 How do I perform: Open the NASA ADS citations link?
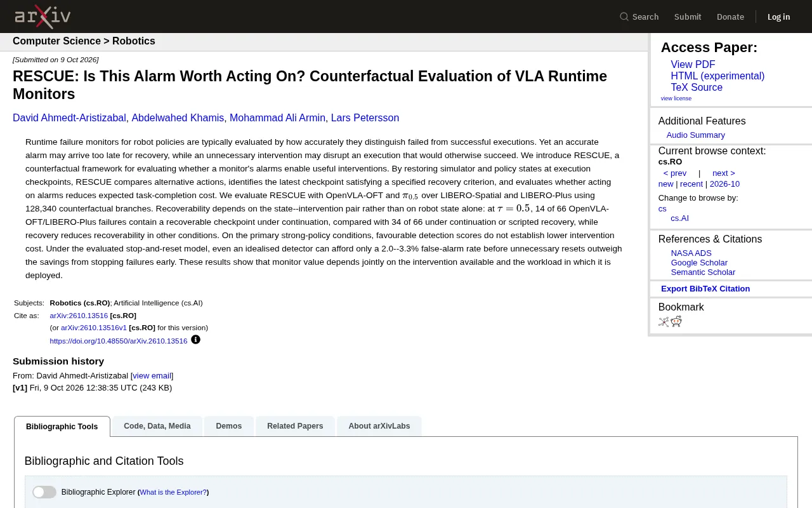pos(691,253)
